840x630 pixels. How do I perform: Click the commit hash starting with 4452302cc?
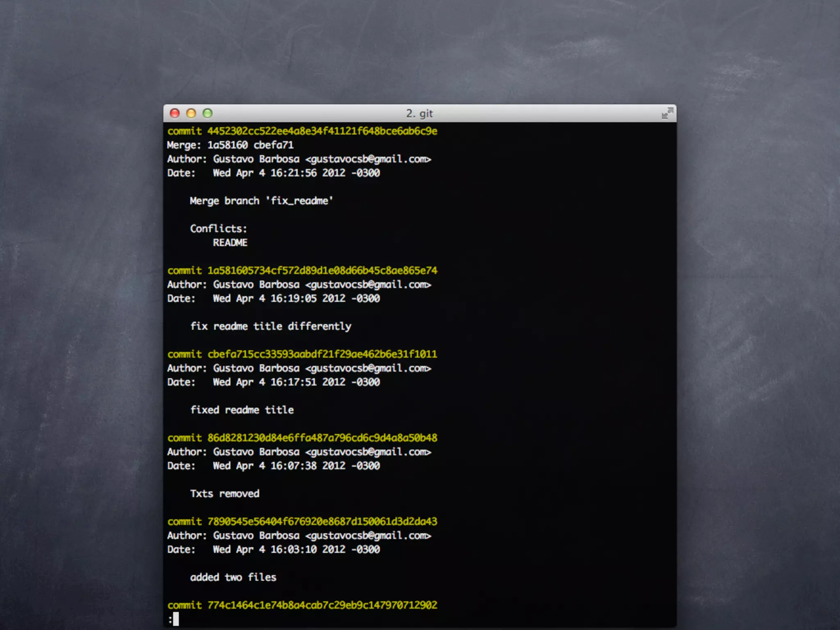click(322, 131)
